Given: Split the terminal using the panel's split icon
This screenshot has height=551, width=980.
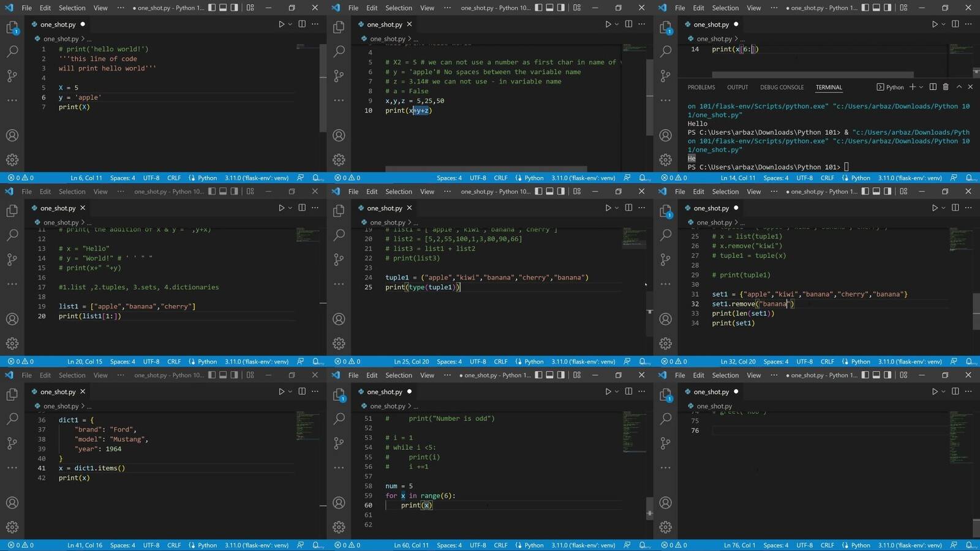Looking at the screenshot, I should click(933, 87).
